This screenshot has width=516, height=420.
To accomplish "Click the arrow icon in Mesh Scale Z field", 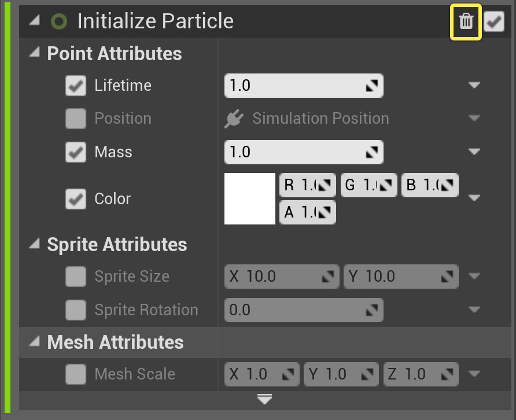I will 447,374.
